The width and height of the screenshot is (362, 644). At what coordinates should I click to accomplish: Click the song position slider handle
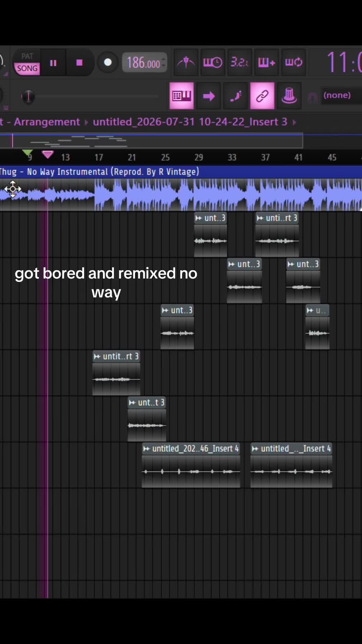click(x=28, y=96)
